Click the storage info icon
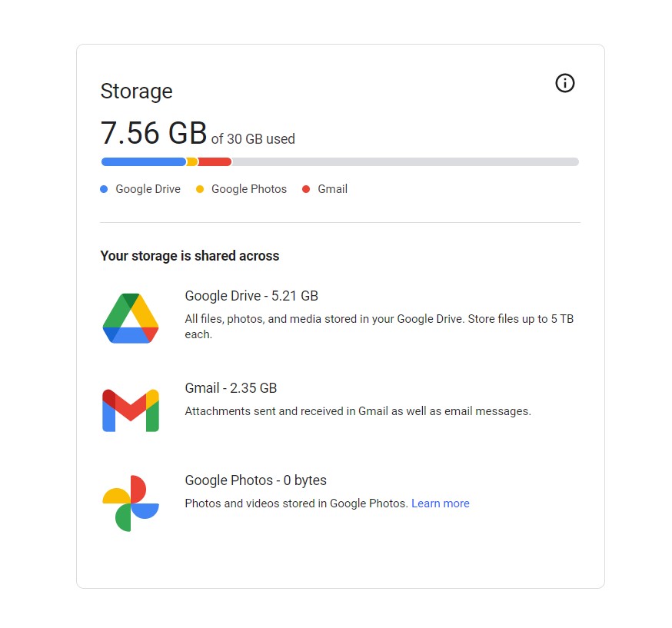The image size is (672, 628). click(564, 83)
